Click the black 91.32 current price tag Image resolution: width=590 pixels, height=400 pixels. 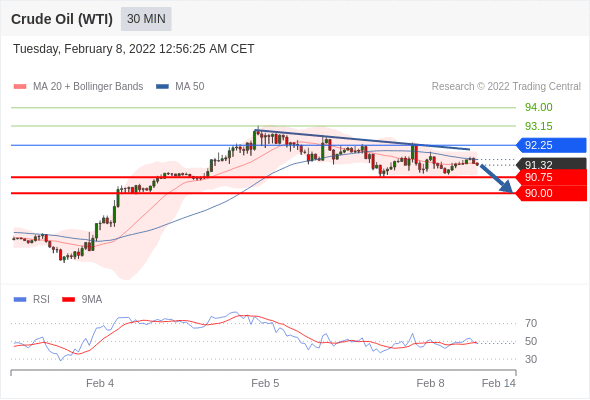coord(551,164)
